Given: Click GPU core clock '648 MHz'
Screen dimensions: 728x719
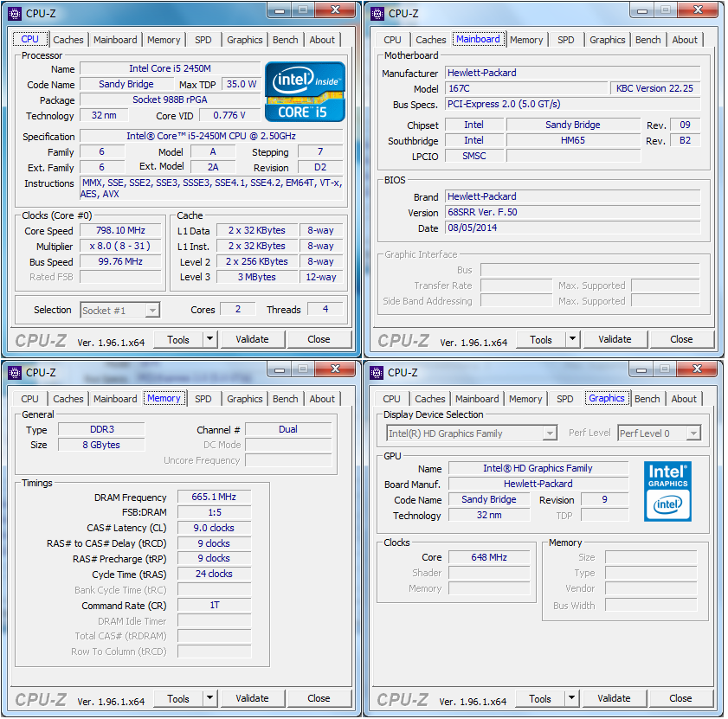Looking at the screenshot, I should (489, 557).
